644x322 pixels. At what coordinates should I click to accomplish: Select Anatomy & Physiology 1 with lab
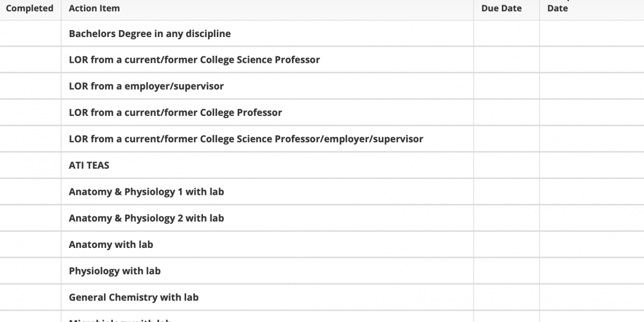tap(147, 192)
